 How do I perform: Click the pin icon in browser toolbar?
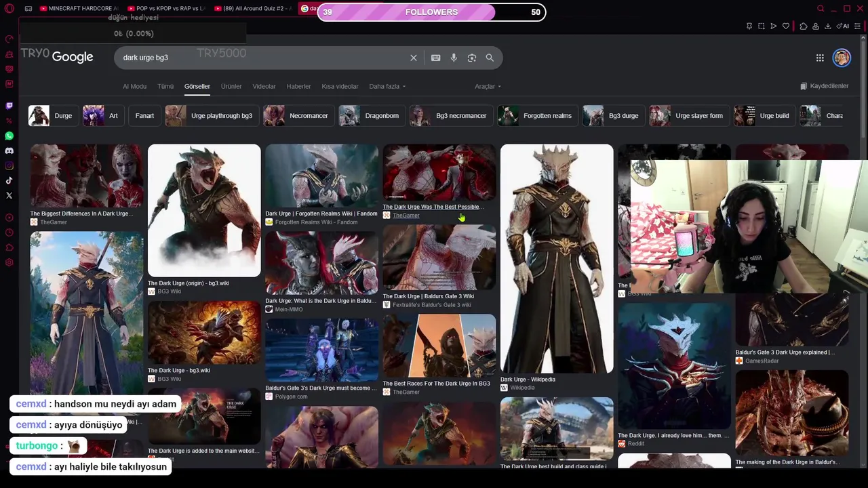click(x=749, y=26)
